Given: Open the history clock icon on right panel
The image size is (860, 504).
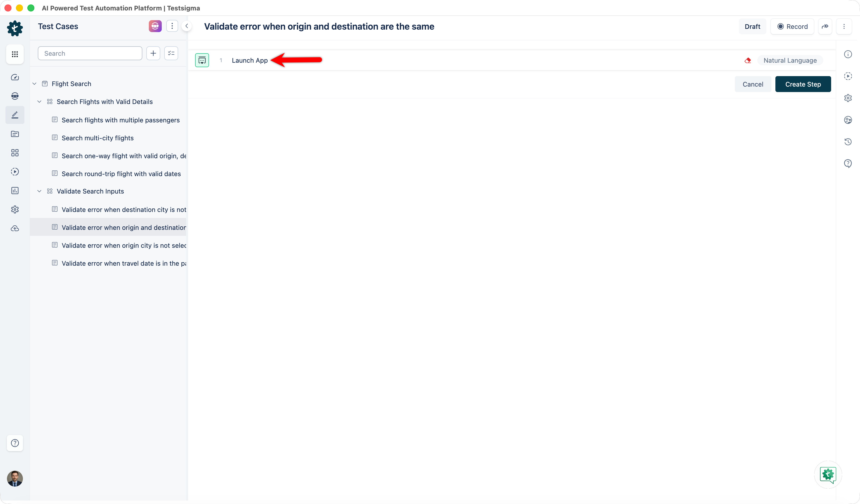Looking at the screenshot, I should point(848,142).
